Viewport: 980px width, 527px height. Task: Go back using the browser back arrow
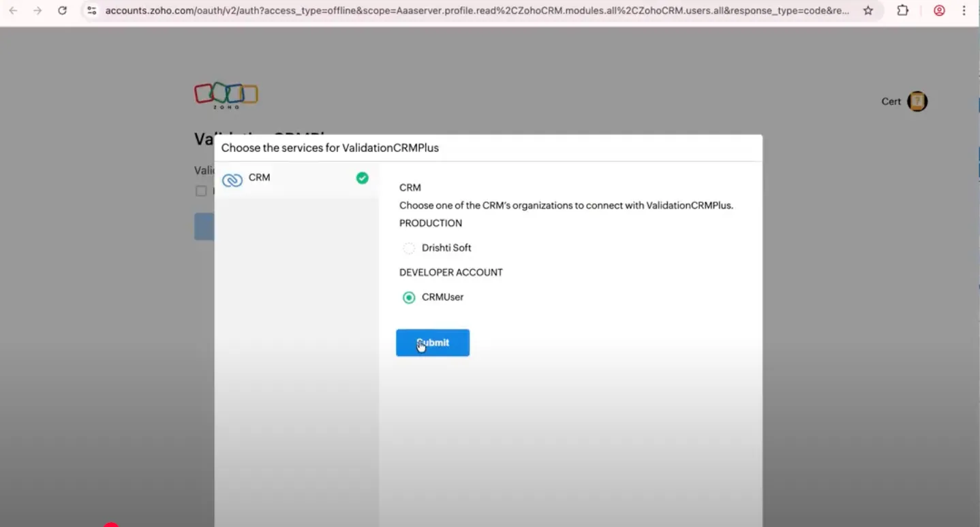(x=13, y=11)
